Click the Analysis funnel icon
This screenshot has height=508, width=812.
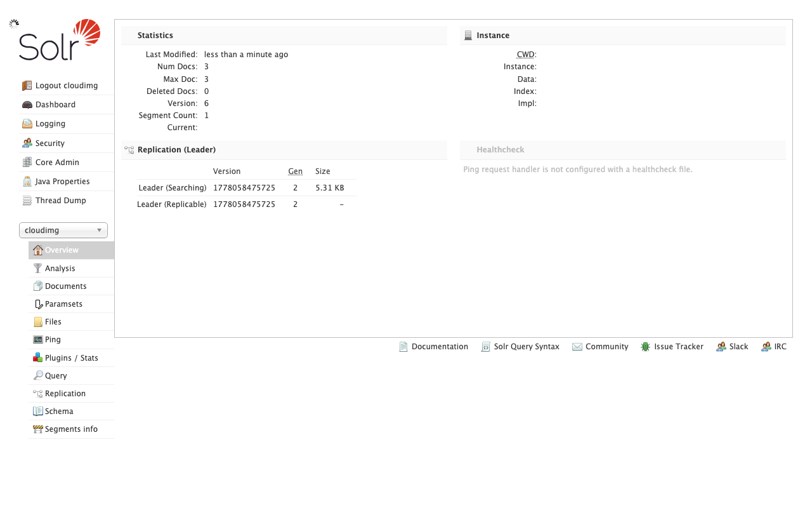coord(38,269)
